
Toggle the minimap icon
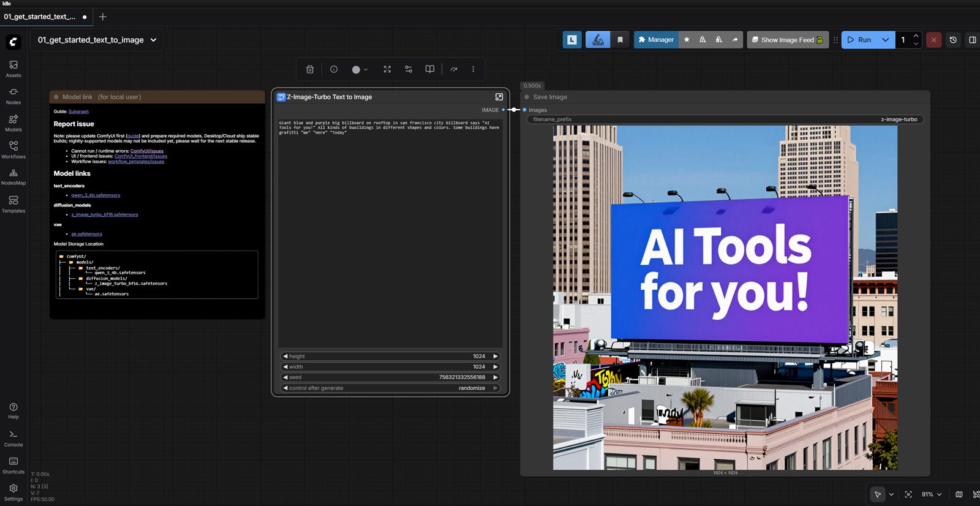click(x=959, y=494)
